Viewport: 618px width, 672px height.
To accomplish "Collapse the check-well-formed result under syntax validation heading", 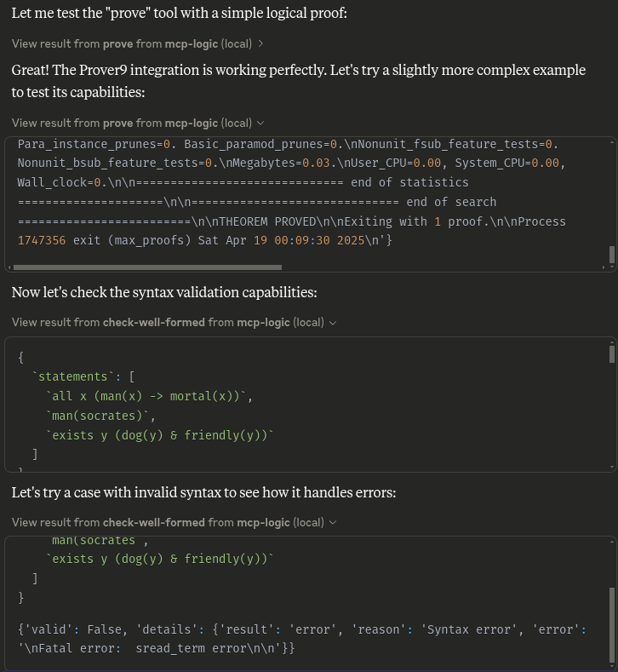I will (x=333, y=323).
